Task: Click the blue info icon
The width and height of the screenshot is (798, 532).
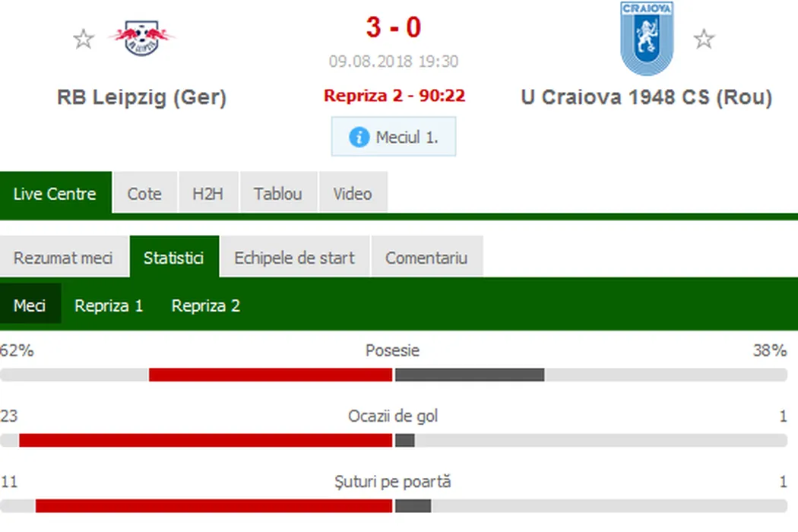Action: pyautogui.click(x=359, y=138)
